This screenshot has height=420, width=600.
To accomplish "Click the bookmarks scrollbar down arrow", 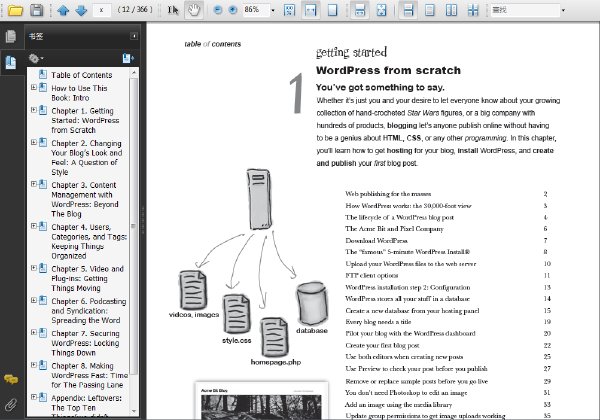I will 134,412.
